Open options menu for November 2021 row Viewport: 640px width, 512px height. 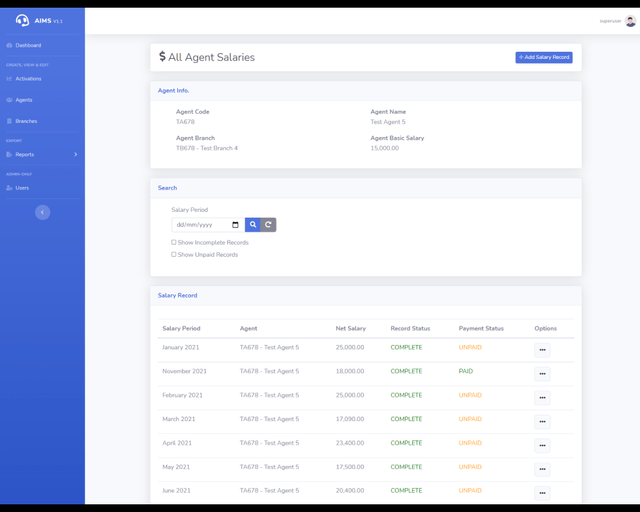click(x=542, y=374)
